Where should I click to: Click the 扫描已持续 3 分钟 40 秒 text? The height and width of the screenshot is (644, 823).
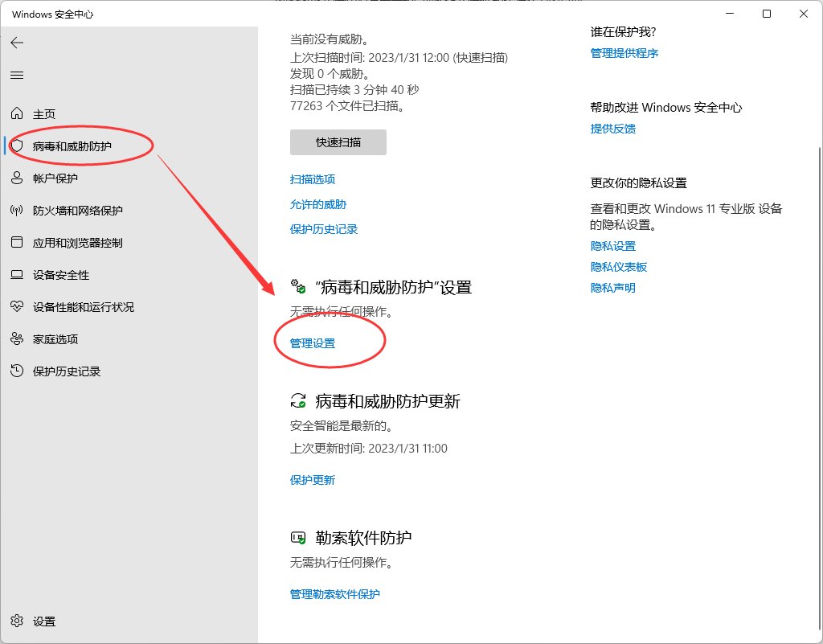tap(354, 90)
